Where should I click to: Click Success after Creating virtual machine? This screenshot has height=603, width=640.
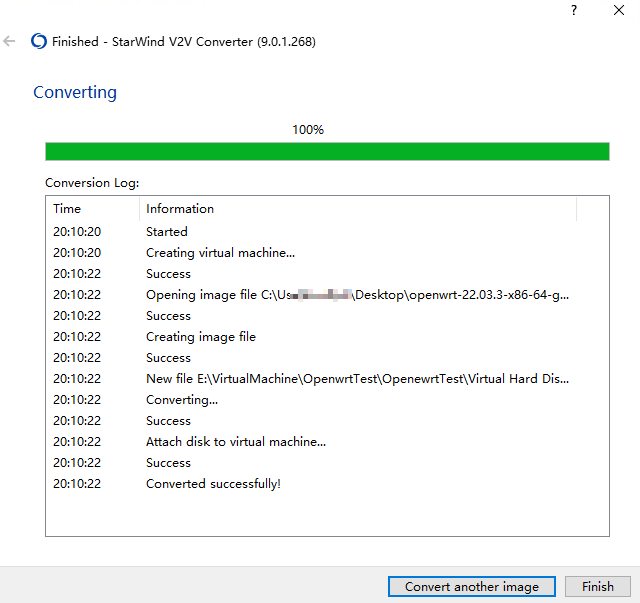tap(168, 274)
